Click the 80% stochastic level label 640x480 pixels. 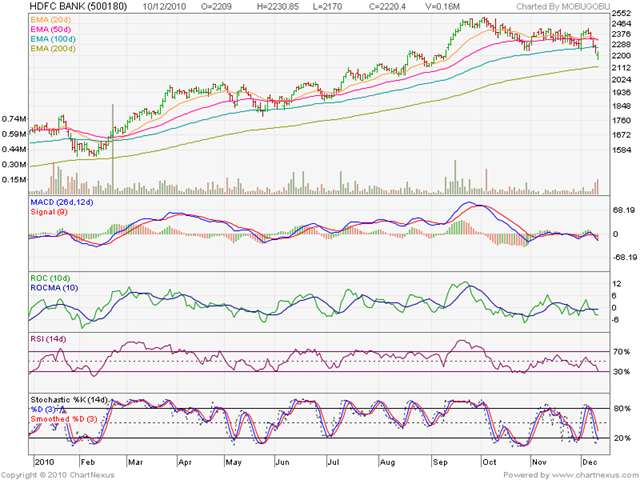[622, 409]
